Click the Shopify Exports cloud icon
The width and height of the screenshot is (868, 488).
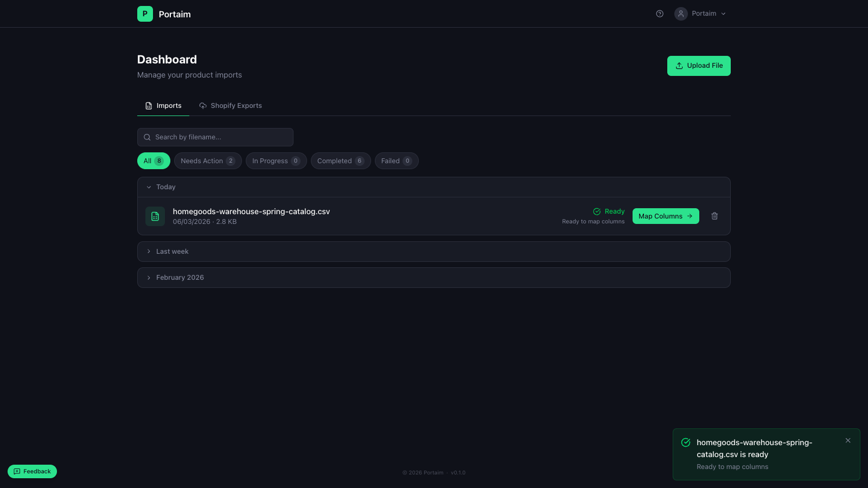(202, 105)
